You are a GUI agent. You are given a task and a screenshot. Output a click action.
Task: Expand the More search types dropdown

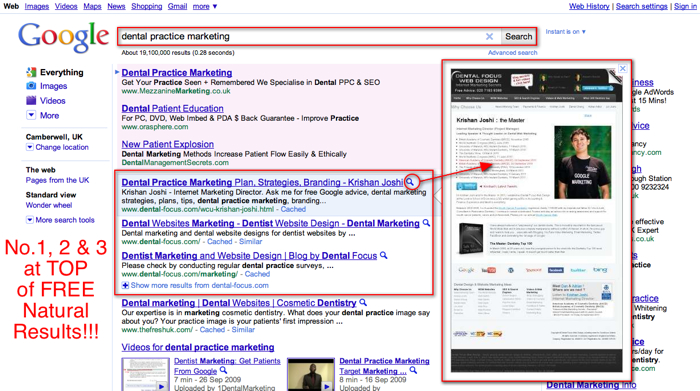[x=31, y=115]
